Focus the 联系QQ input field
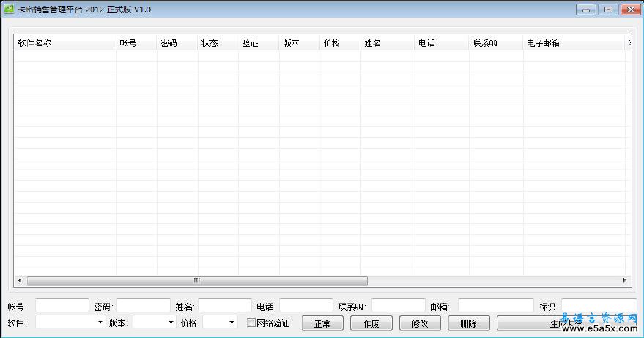The width and height of the screenshot is (644, 338). pyautogui.click(x=399, y=306)
